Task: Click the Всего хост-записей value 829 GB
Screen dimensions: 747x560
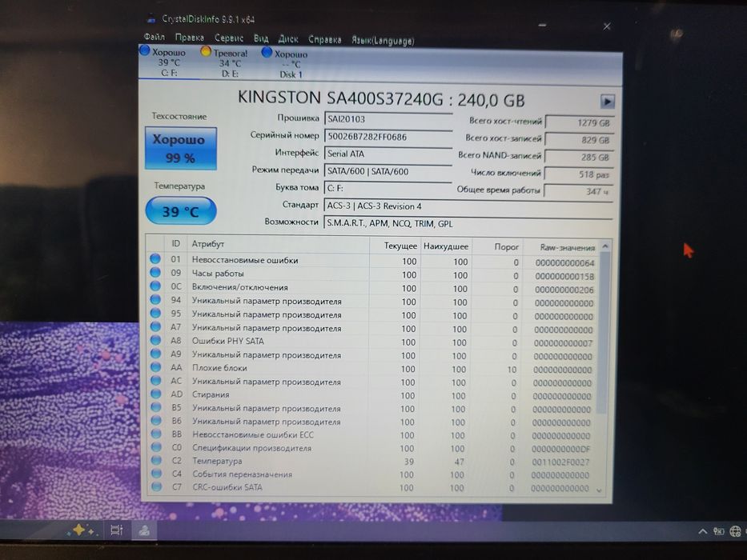Action: coord(580,140)
